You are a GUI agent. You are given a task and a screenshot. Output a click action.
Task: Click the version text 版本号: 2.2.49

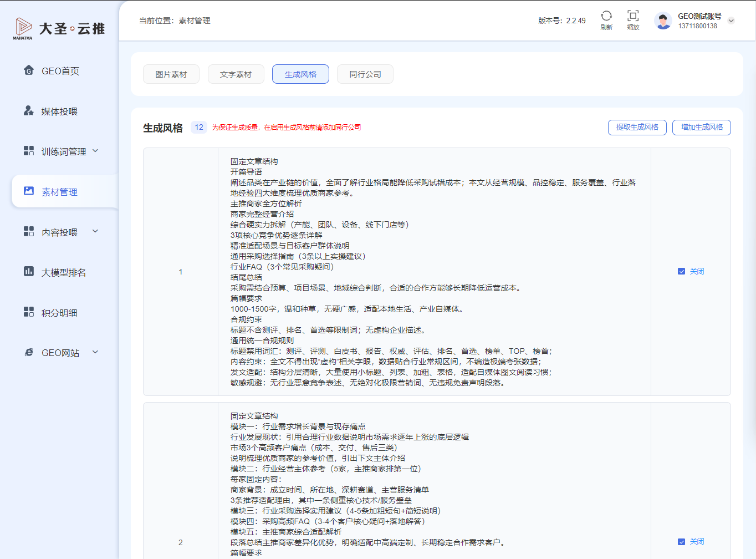pyautogui.click(x=562, y=21)
